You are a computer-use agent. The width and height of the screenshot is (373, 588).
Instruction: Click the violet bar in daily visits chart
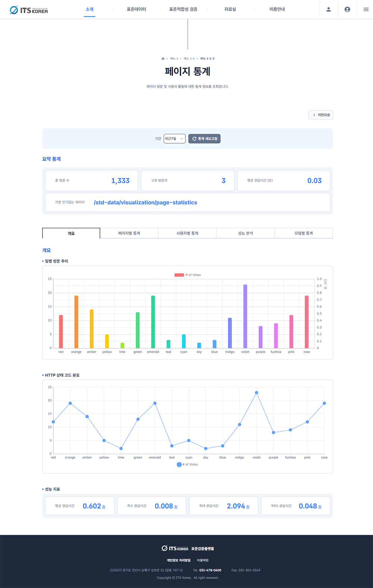245,316
